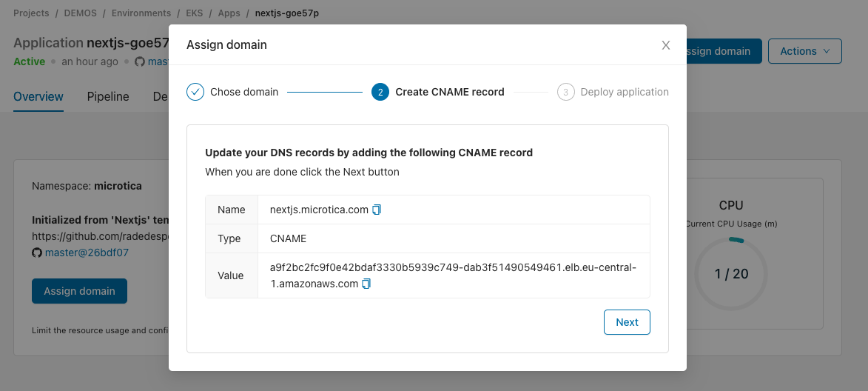Screen dimensions: 868x391
Task: Click GitHub icon beside master@26bdf07
Action: 37,253
